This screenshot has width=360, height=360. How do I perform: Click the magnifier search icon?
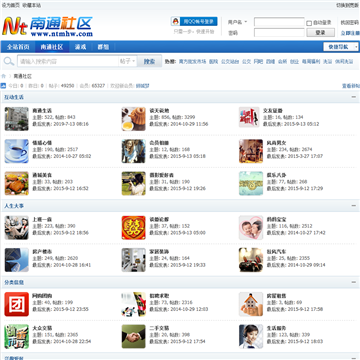(x=8, y=61)
